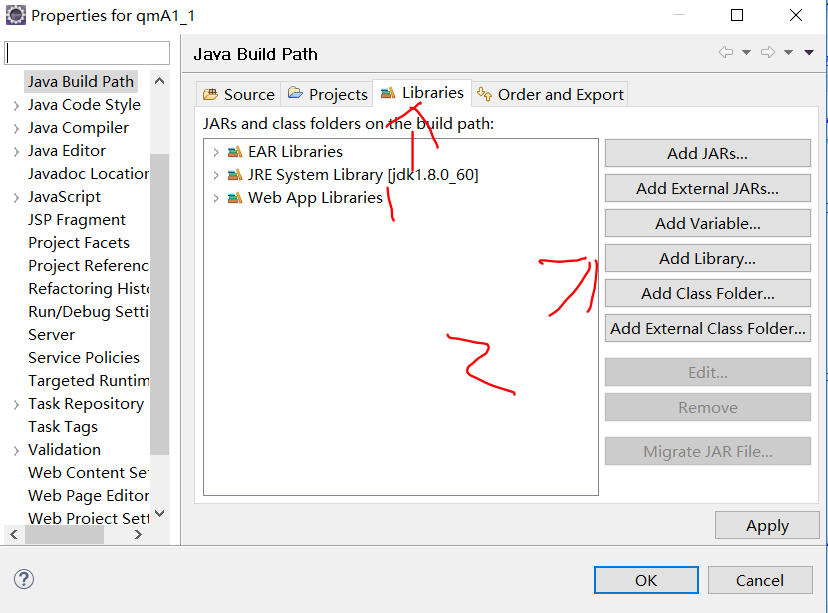Click the JRE System Library icon
This screenshot has width=828, height=613.
point(234,175)
